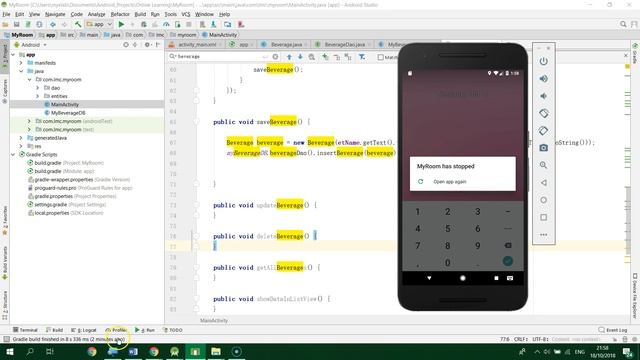The height and width of the screenshot is (360, 640).
Task: Rotate emulator right icon
Action: tap(543, 131)
